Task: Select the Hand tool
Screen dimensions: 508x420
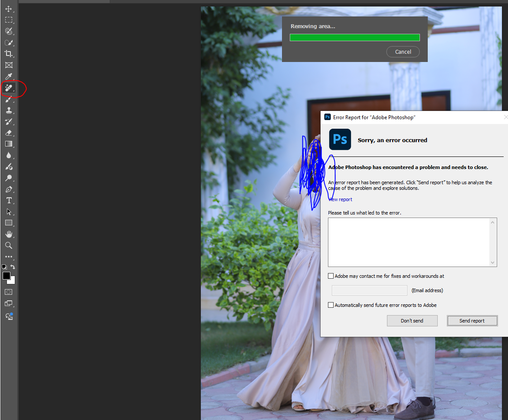Action: pos(9,234)
